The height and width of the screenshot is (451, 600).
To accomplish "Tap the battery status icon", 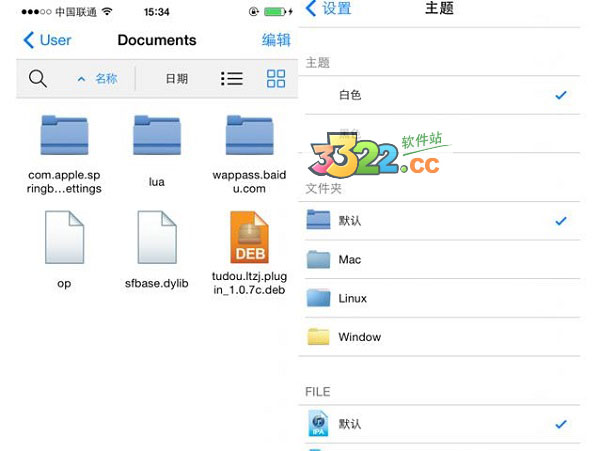I will [275, 12].
